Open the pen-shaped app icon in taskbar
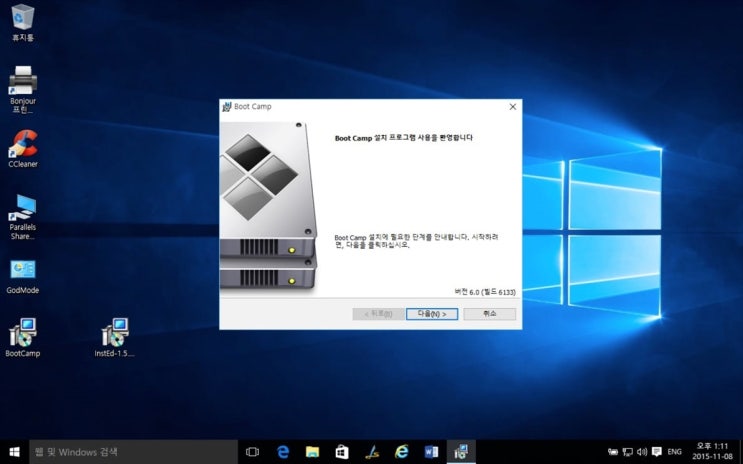 372,452
